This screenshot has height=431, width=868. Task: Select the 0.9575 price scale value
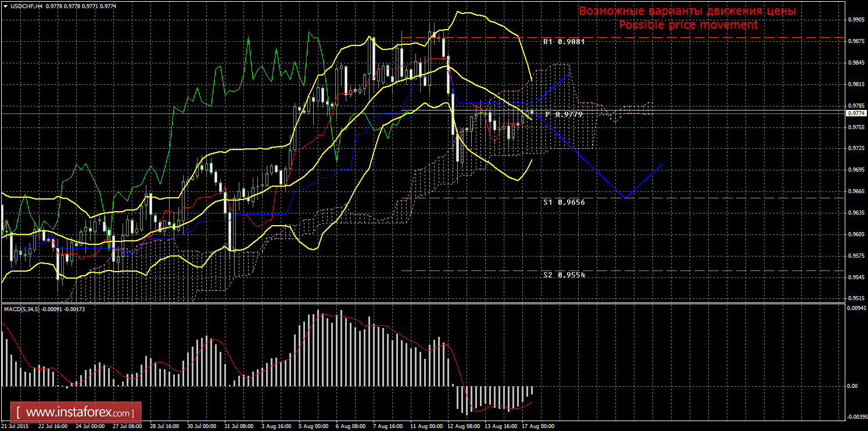(856, 256)
